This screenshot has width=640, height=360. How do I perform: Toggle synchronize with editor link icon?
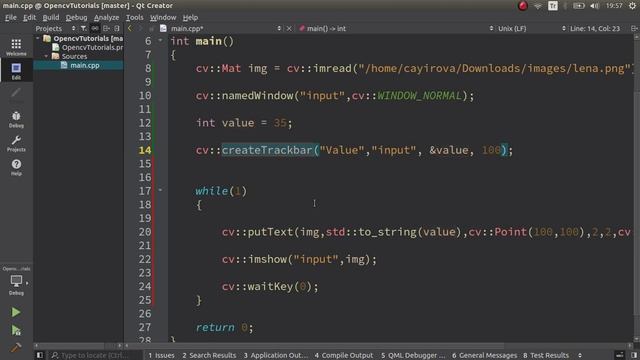click(95, 28)
